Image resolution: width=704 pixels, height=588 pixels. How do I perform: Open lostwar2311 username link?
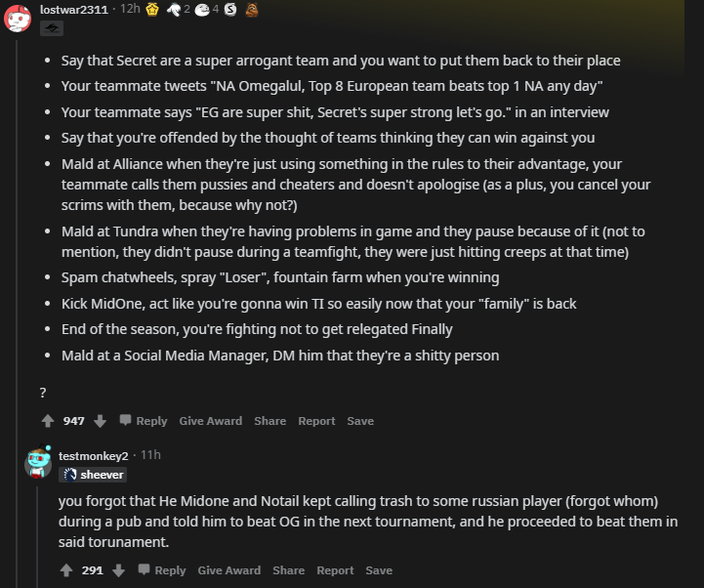click(x=74, y=10)
